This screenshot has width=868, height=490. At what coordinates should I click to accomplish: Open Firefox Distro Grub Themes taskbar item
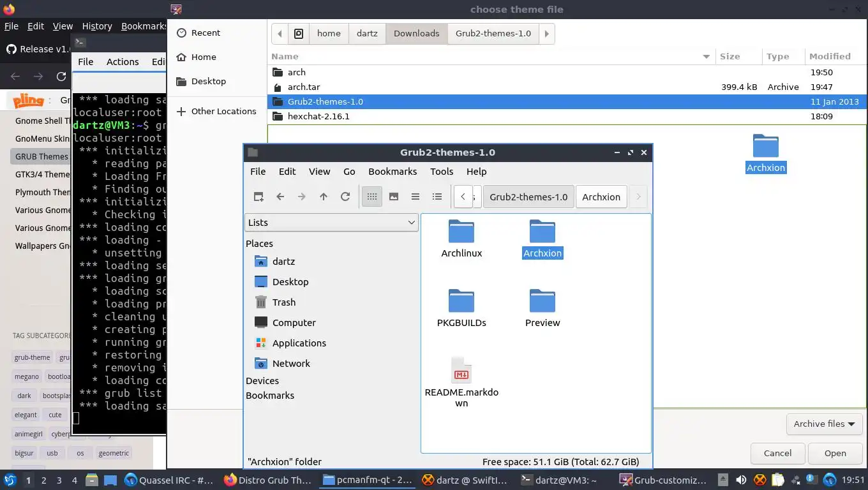tap(268, 480)
